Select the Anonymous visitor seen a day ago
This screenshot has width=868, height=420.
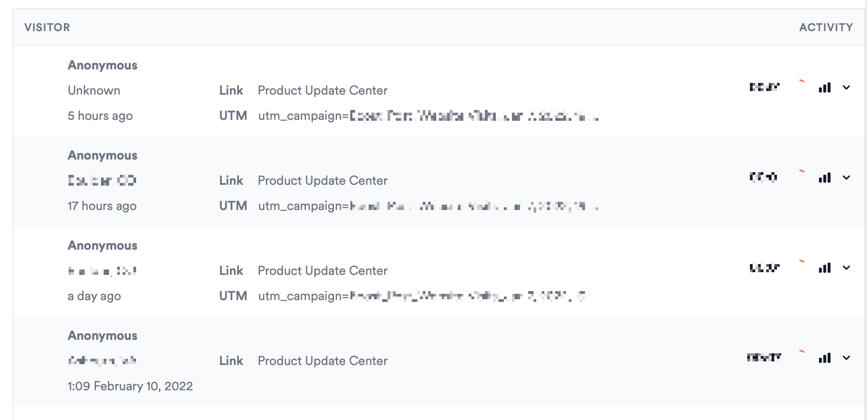(x=102, y=246)
